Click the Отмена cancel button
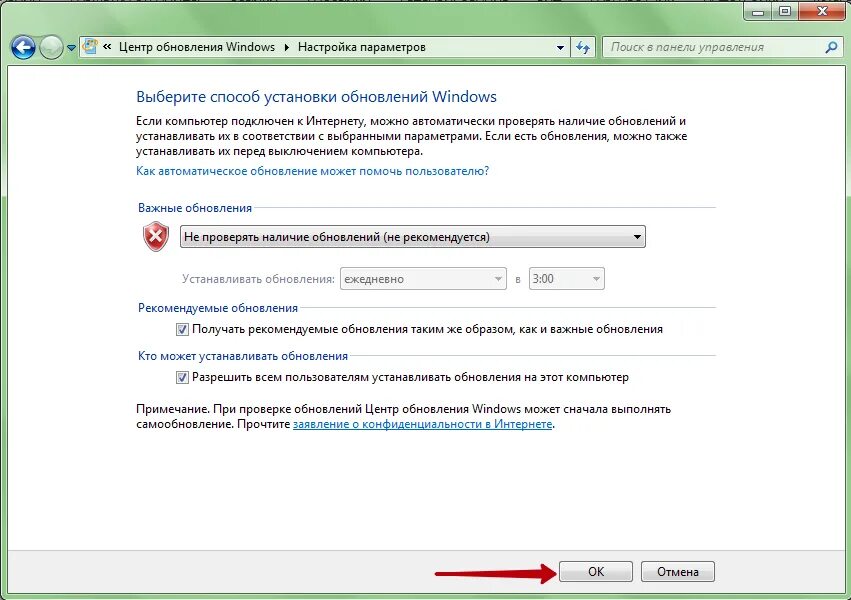 677,571
